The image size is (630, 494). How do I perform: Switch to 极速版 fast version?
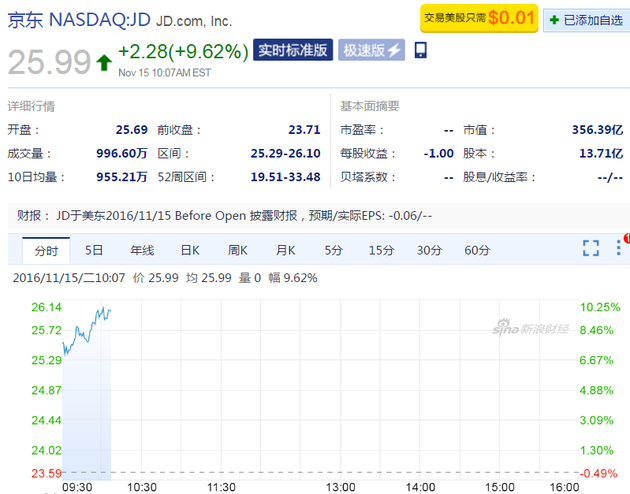[371, 50]
